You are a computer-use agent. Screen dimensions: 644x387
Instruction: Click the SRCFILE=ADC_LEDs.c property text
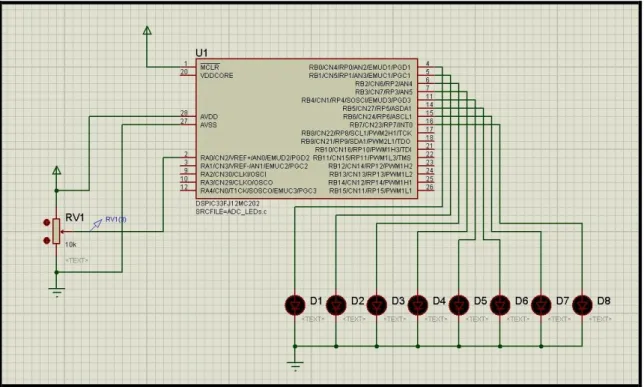(231, 212)
